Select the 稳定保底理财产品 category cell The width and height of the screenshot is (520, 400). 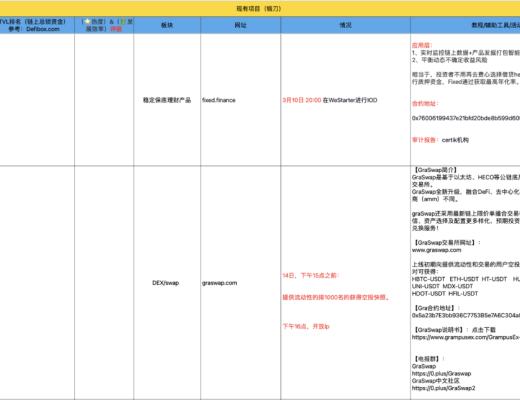(167, 100)
